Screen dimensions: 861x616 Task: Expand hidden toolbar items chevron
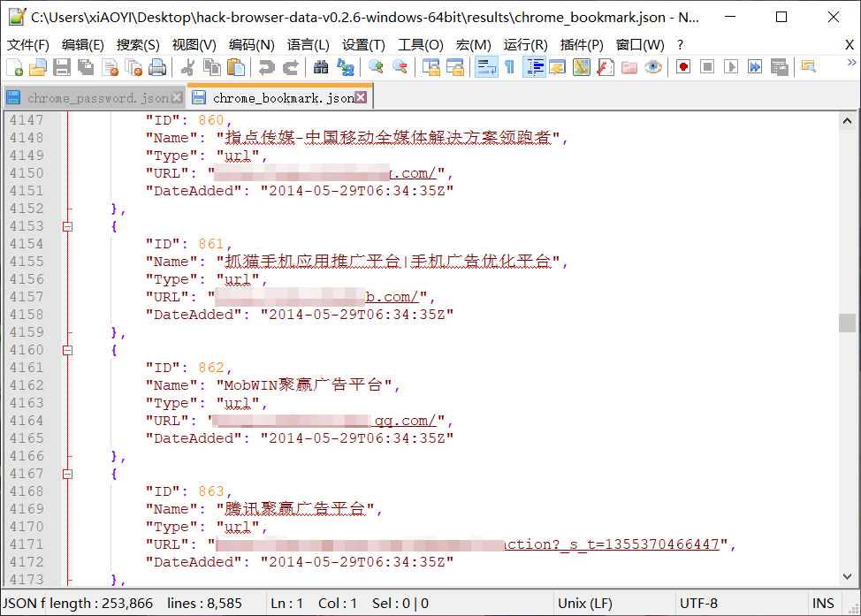tap(851, 62)
